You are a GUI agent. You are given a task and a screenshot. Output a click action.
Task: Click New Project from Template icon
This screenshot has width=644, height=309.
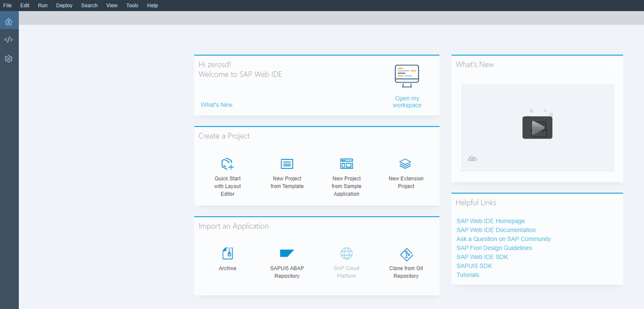[x=287, y=164]
